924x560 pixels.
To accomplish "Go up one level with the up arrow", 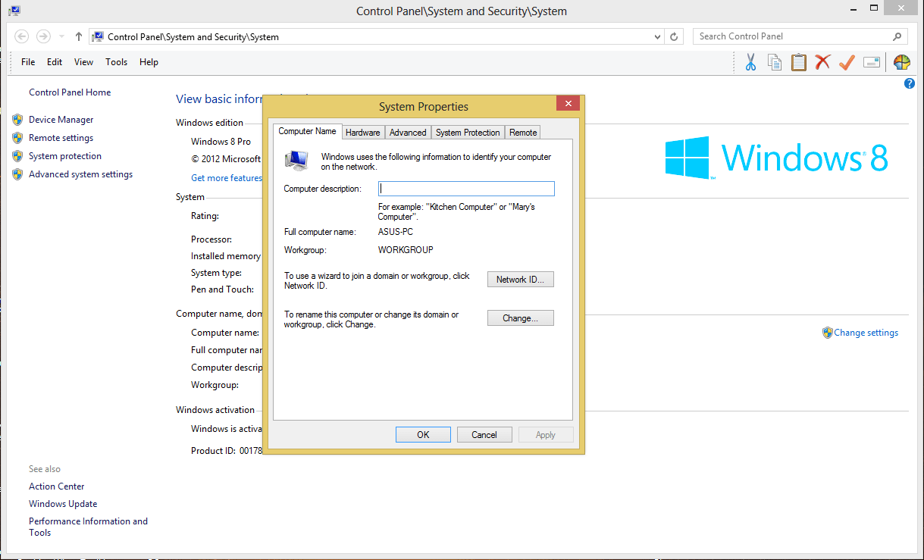I will point(79,36).
